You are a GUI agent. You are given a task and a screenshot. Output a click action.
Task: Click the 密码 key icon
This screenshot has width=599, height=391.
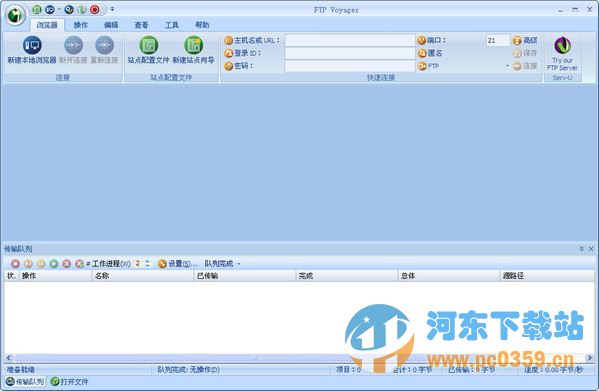228,66
